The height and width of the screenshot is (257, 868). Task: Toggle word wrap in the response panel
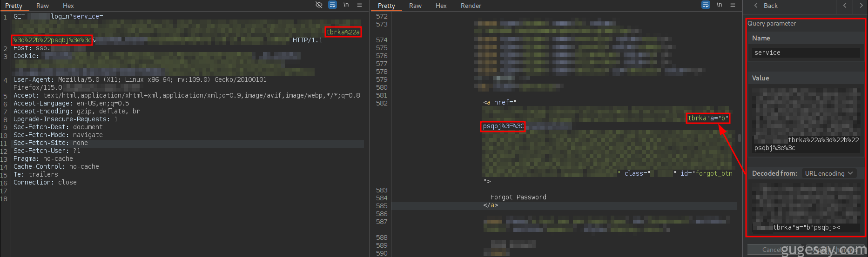tap(706, 5)
